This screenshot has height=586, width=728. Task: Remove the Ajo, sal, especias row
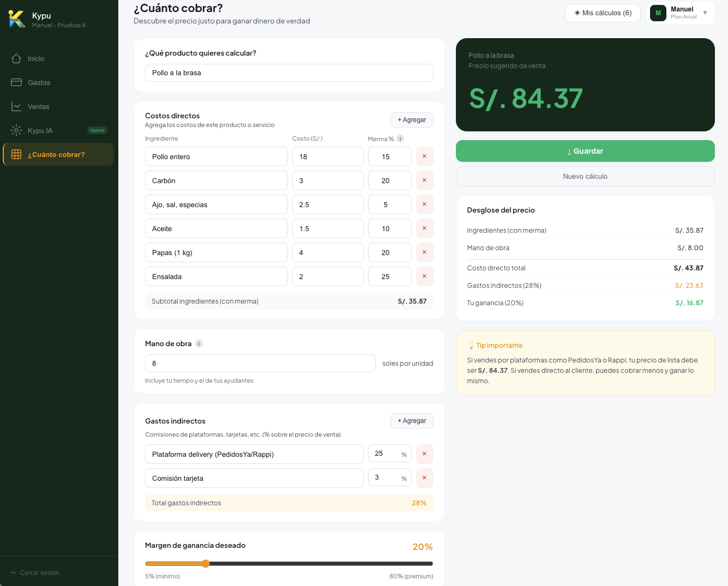point(424,204)
